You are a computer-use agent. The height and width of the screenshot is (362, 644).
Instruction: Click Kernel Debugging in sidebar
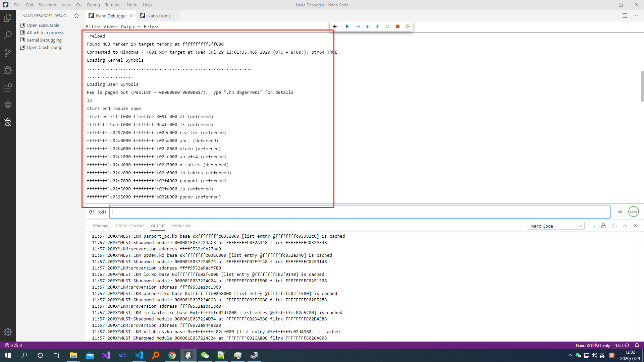tap(44, 40)
